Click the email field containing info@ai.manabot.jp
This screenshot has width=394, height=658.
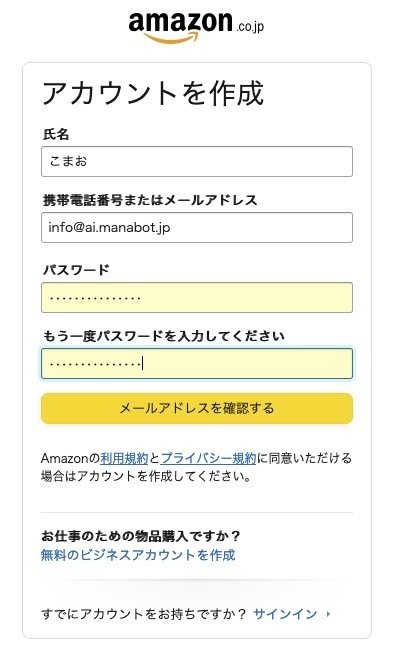pyautogui.click(x=197, y=227)
